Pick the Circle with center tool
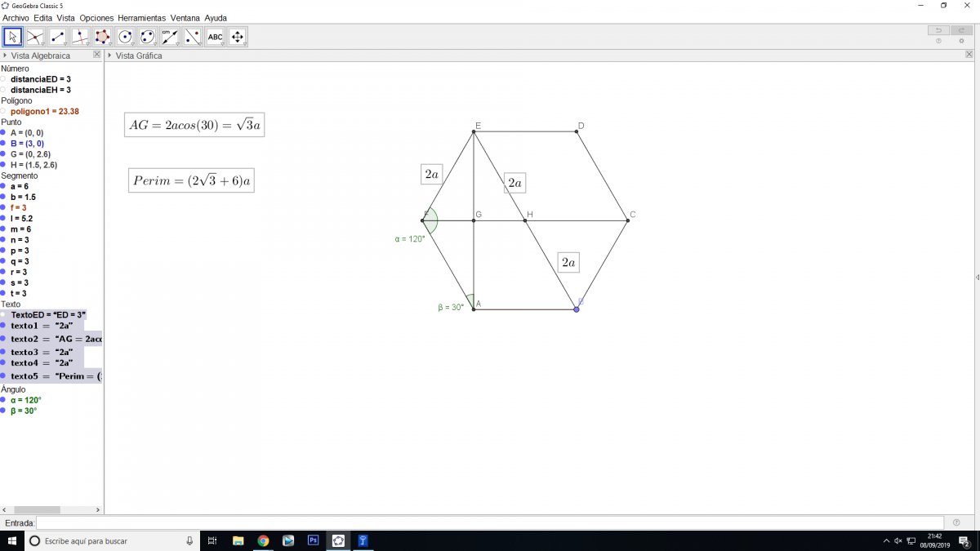Viewport: 980px width, 551px height. tap(125, 37)
